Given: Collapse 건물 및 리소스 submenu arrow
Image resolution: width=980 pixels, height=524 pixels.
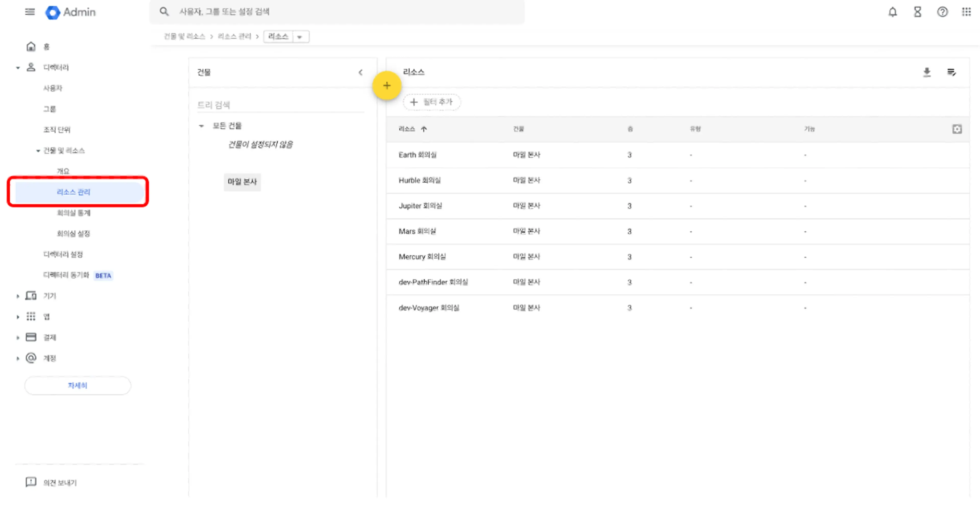Looking at the screenshot, I should [x=38, y=151].
